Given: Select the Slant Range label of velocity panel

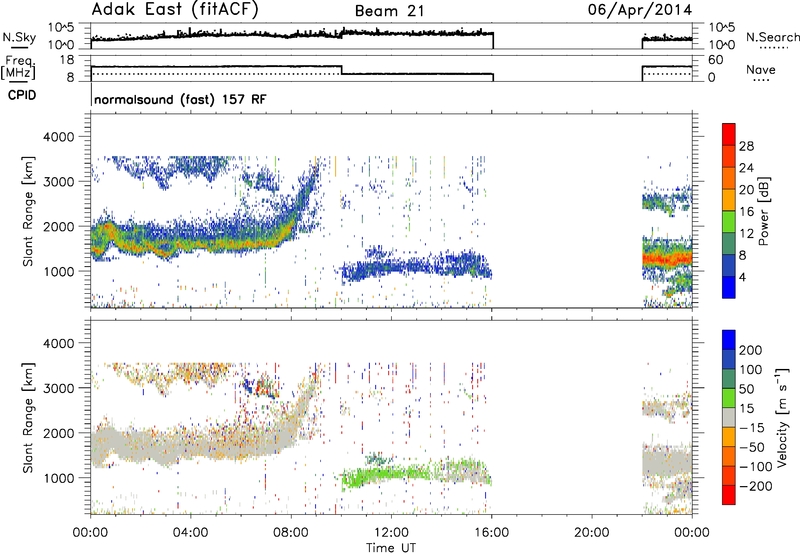Looking at the screenshot, I should click(x=28, y=418).
